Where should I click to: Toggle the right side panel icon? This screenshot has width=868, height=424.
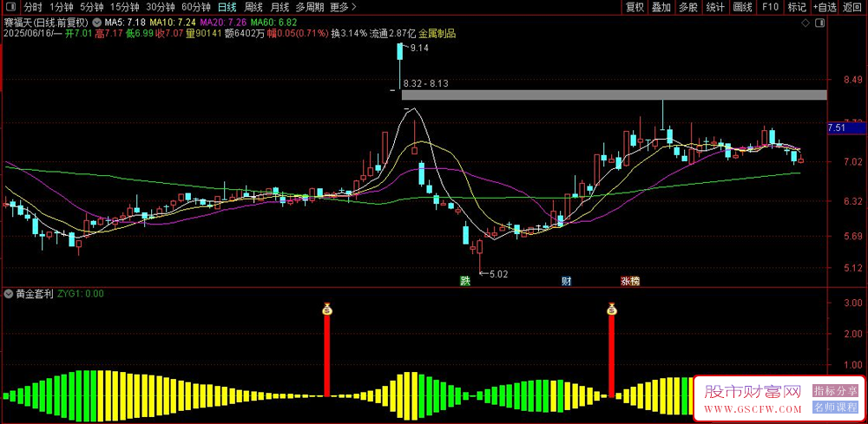(820, 23)
